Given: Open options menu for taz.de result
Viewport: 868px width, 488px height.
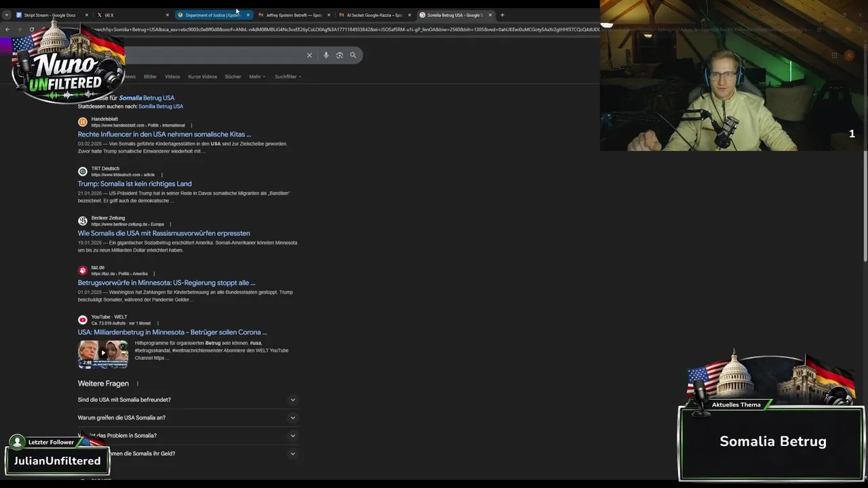Looking at the screenshot, I should click(154, 274).
